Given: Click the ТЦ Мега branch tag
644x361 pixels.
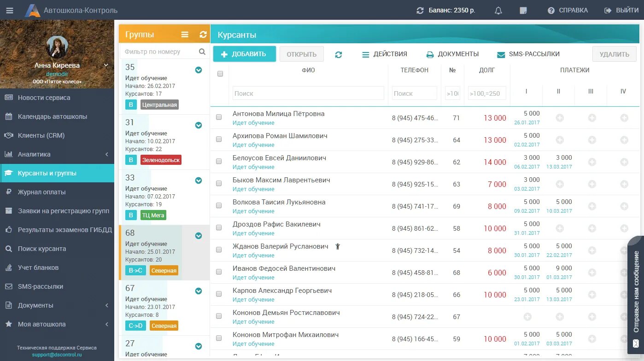Looking at the screenshot, I should (153, 215).
